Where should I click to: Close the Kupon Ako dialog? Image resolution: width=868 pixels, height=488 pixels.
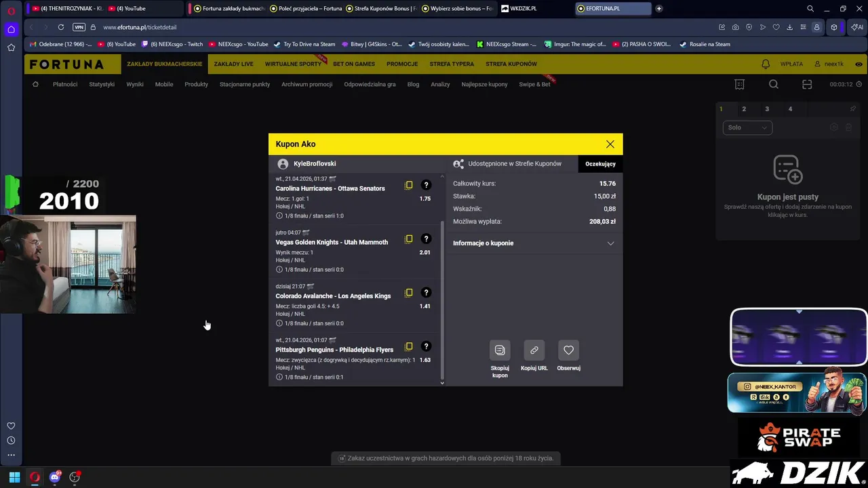pyautogui.click(x=610, y=144)
